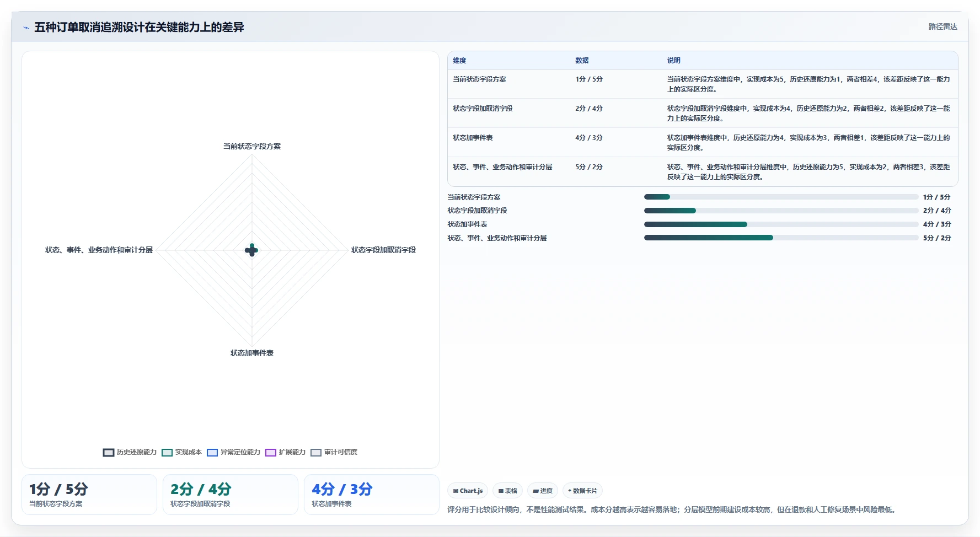Toggle the 异常定位能力 legend color box
980x537 pixels.
click(212, 453)
